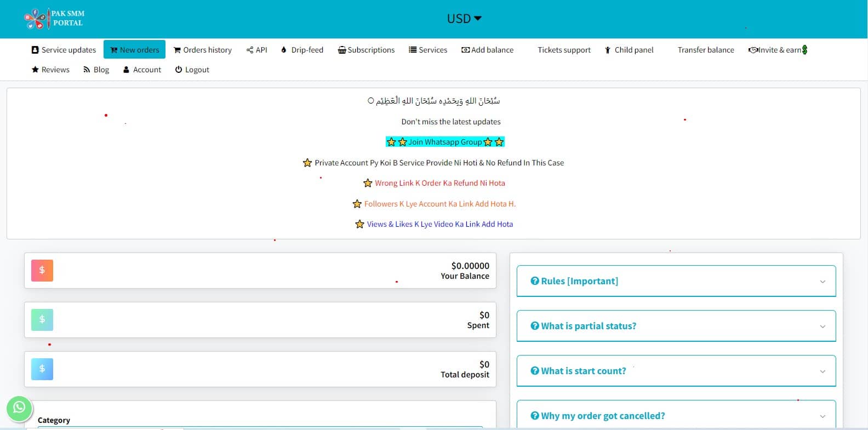868x430 pixels.
Task: Go to the Add balance page
Action: [488, 50]
